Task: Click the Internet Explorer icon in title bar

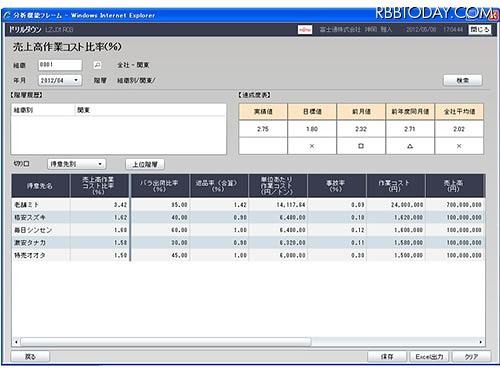Action: [x=7, y=15]
